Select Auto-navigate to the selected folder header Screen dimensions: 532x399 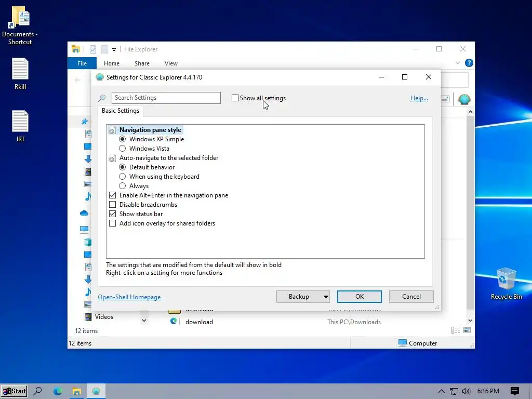point(169,158)
